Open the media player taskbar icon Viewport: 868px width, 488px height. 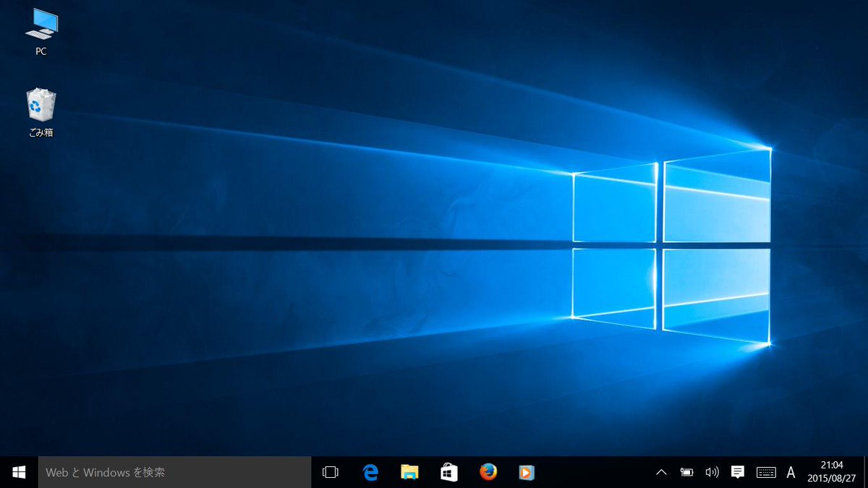[527, 472]
